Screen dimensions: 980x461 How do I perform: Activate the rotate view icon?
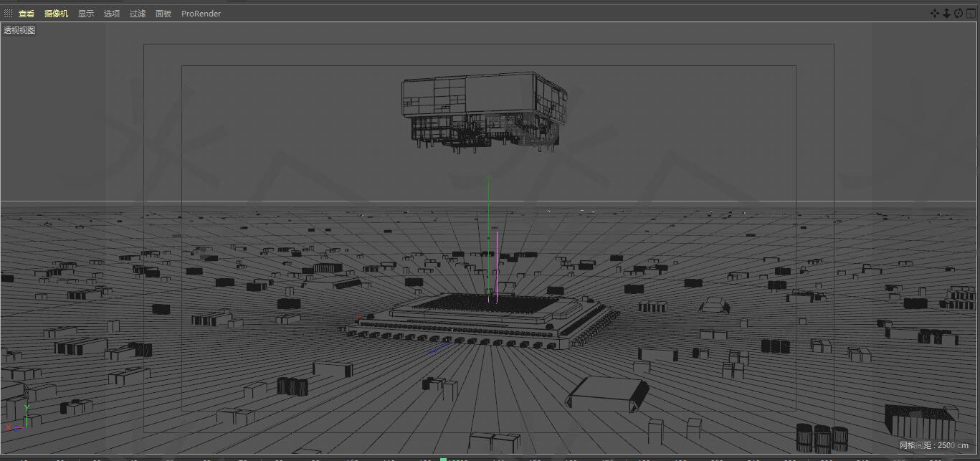(958, 13)
